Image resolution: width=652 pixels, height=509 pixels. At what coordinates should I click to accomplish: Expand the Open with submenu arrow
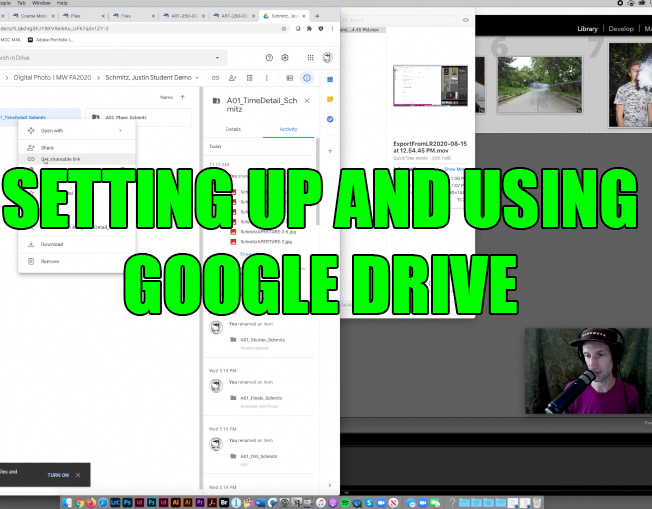tap(120, 131)
